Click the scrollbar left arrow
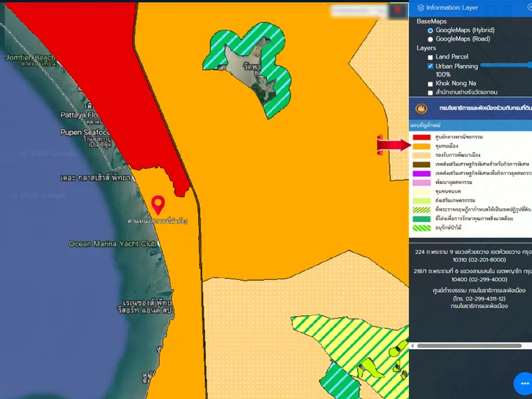The width and height of the screenshot is (532, 399). pyautogui.click(x=412, y=346)
